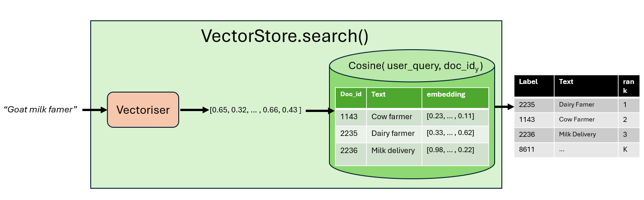This screenshot has height=200, width=644.
Task: Select the Text header in database table
Action: tap(379, 95)
